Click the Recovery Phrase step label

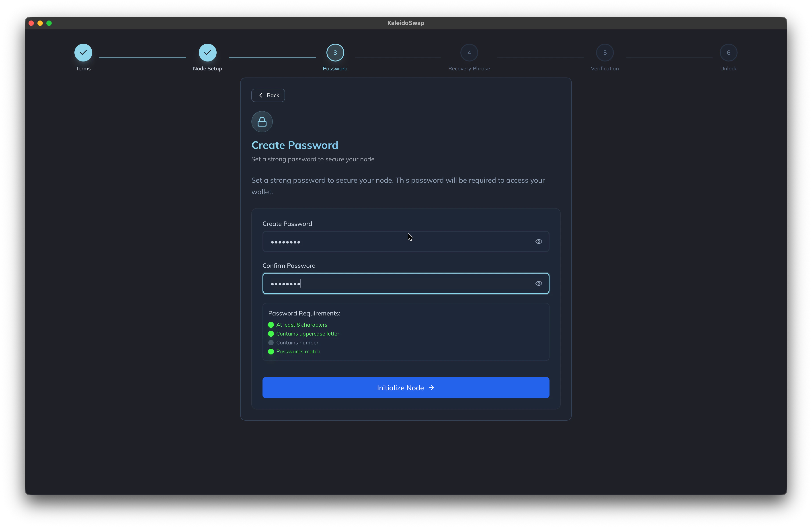[x=469, y=69]
